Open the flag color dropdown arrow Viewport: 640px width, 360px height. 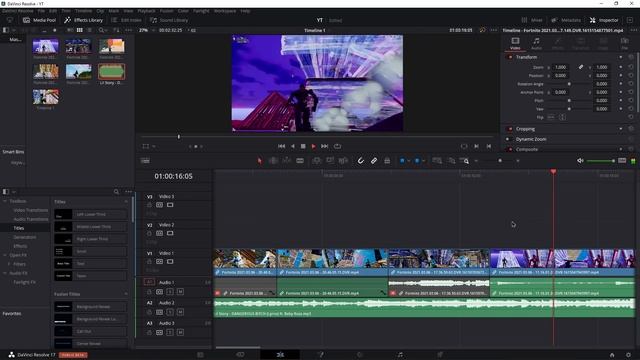(409, 161)
